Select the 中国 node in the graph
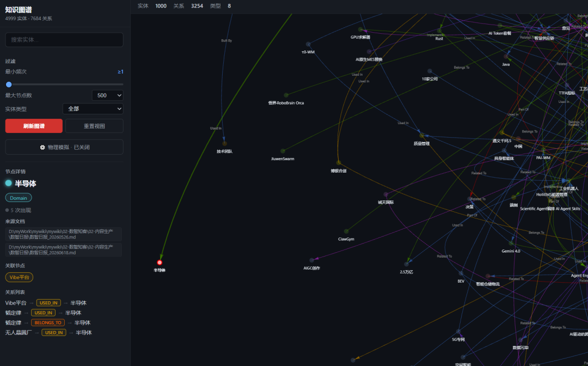This screenshot has width=588, height=366. pos(518,139)
